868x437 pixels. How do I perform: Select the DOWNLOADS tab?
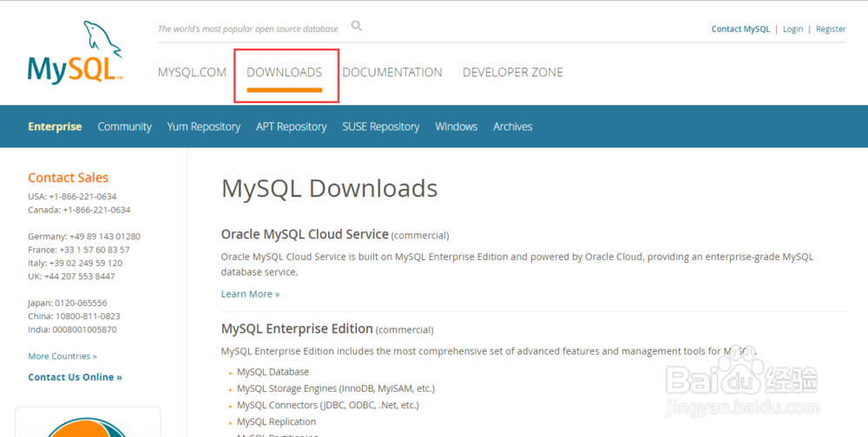click(284, 73)
